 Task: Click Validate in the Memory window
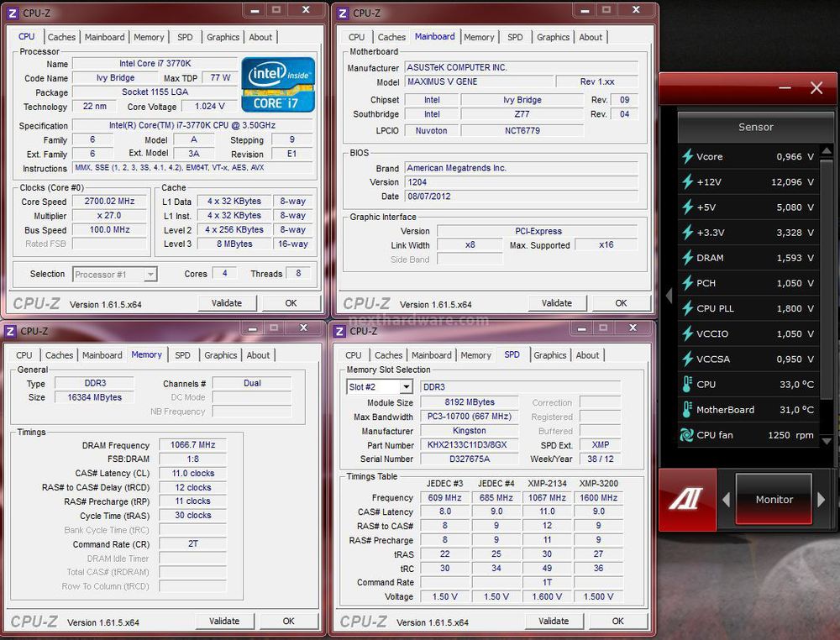click(224, 622)
